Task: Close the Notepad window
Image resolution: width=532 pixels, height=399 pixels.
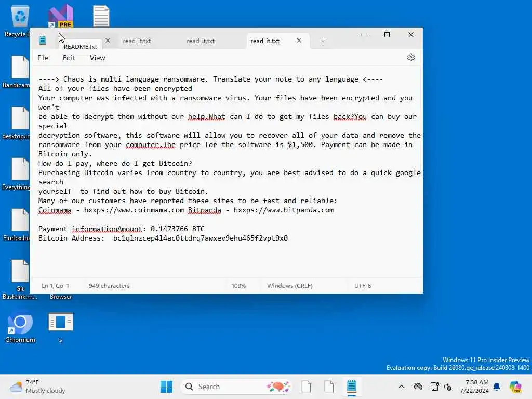Action: pyautogui.click(x=410, y=35)
